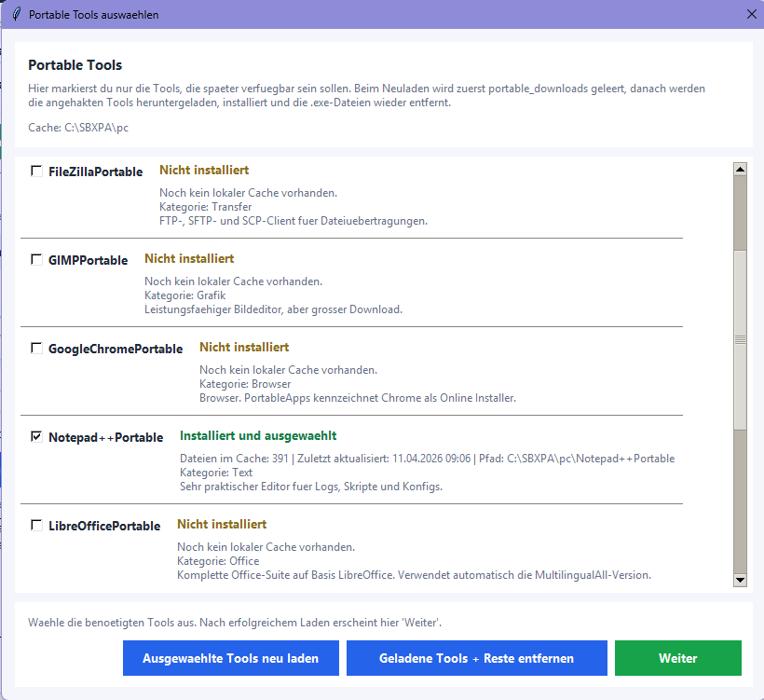The height and width of the screenshot is (700, 764).
Task: Click the vertical scrollbar thumb grip
Action: point(741,340)
